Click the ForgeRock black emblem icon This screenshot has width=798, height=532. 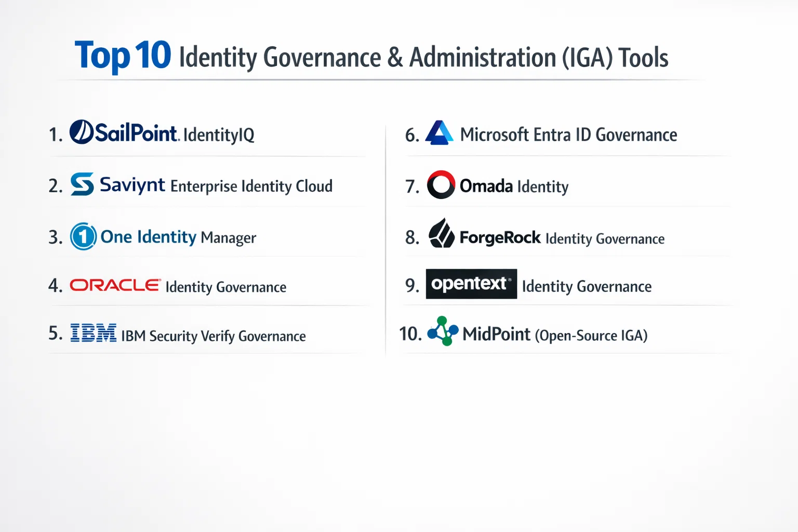(x=442, y=233)
